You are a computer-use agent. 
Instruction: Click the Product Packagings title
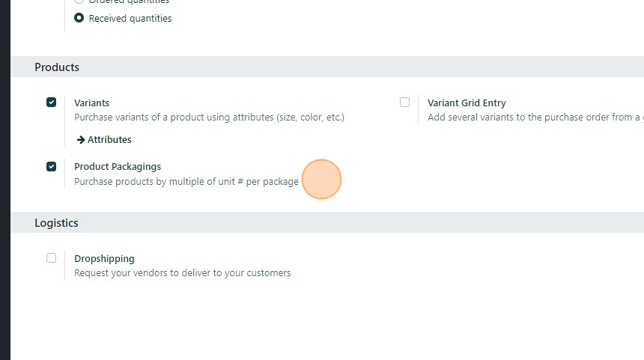click(118, 166)
